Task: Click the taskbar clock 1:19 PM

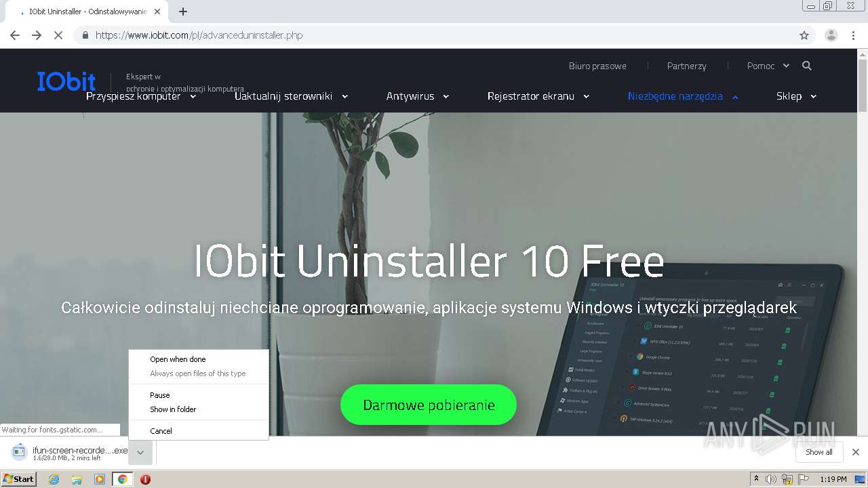Action: point(833,479)
